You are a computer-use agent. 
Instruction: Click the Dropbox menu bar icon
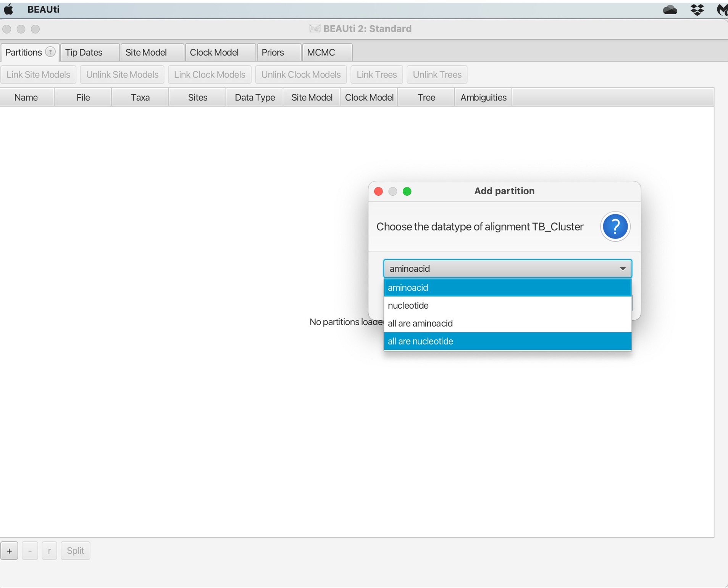click(x=697, y=10)
